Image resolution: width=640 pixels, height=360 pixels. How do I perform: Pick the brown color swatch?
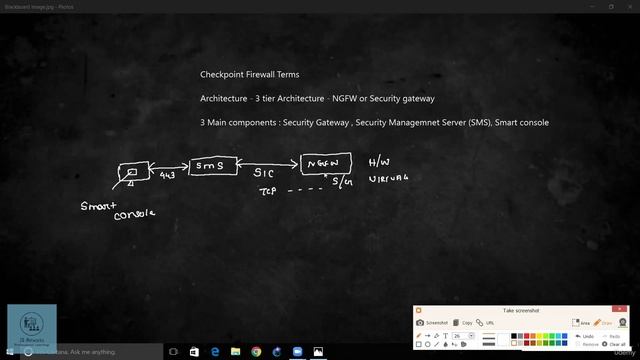click(533, 343)
